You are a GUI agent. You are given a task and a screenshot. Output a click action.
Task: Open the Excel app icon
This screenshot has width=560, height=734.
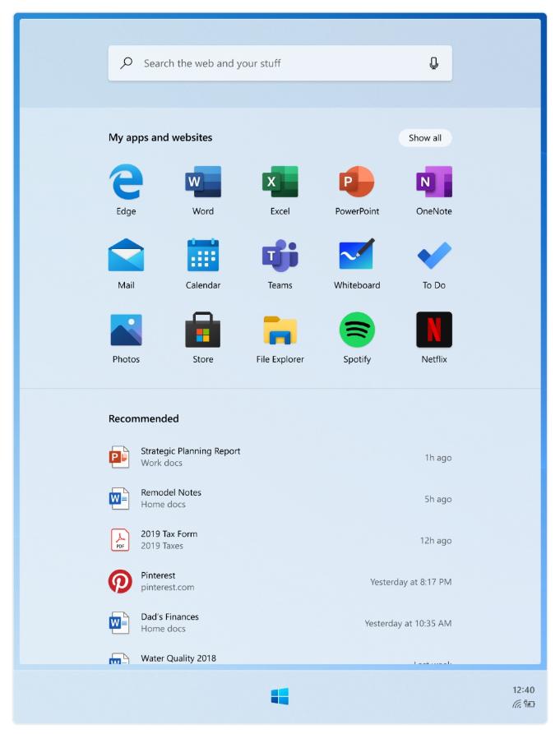click(x=280, y=182)
